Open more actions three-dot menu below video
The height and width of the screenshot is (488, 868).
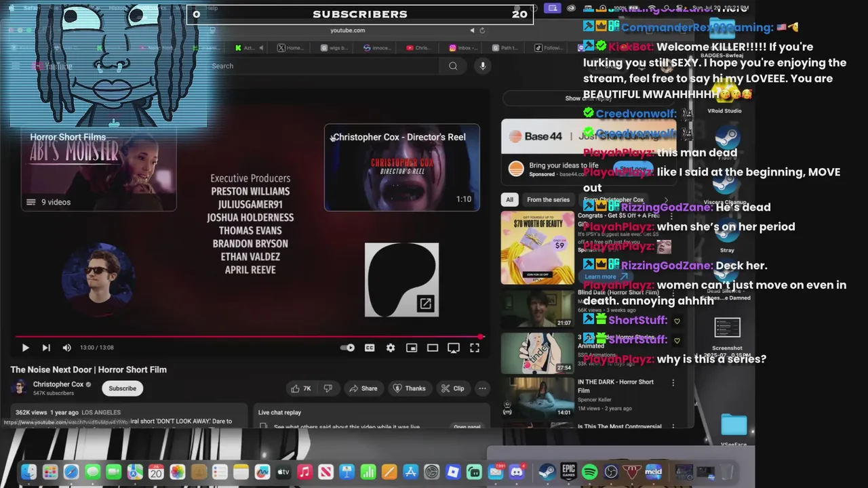pos(482,388)
